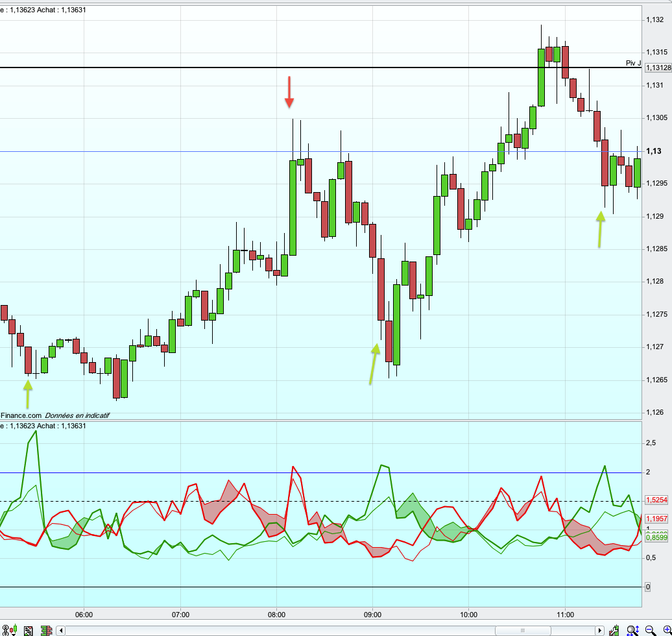
Task: Click the 2,5 indicator axis label
Action: point(651,443)
